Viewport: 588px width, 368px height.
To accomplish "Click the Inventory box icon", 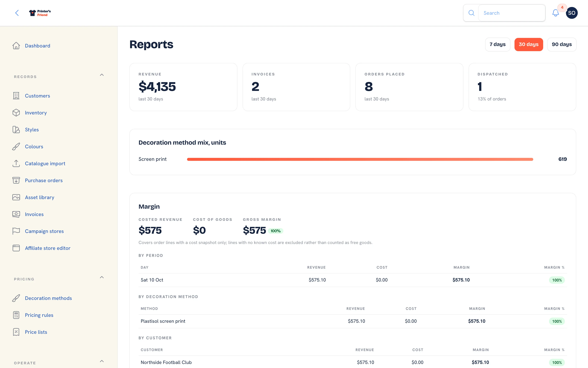I will (x=16, y=113).
